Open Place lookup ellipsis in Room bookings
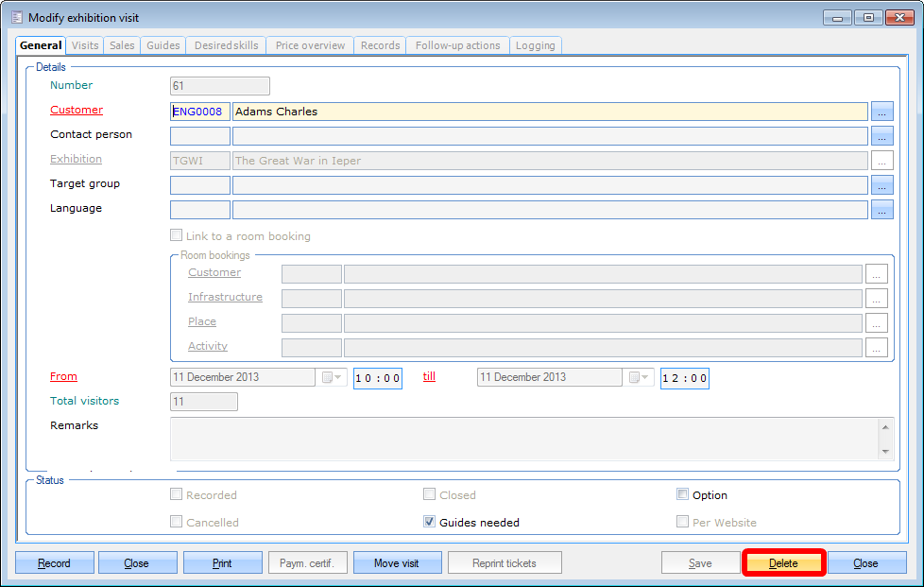 [x=877, y=323]
